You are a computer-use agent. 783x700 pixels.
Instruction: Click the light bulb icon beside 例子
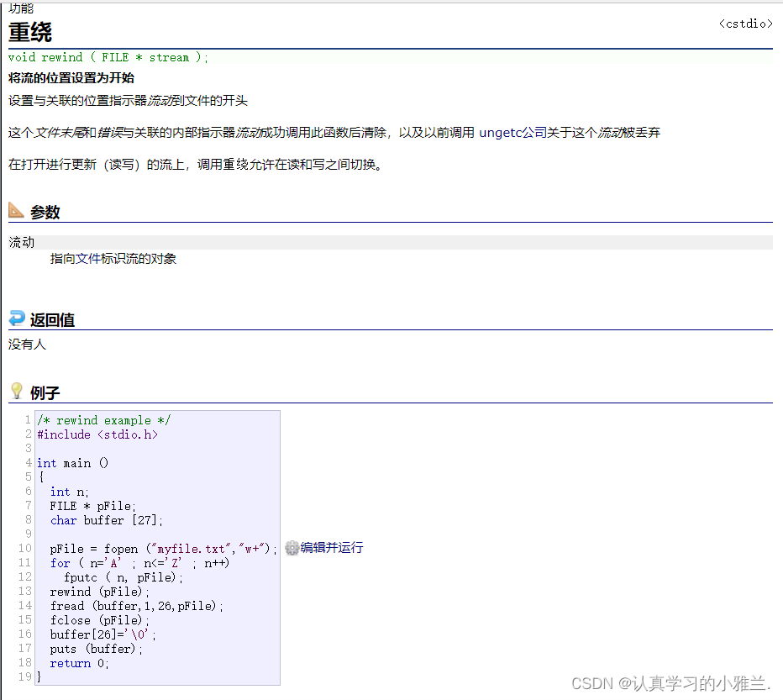click(x=16, y=392)
